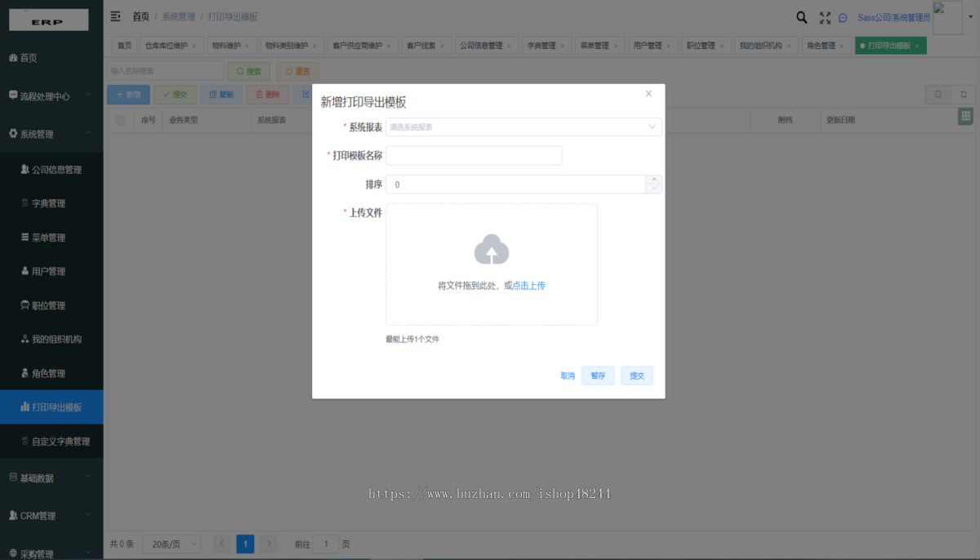Open 我的组织机构 in the sidebar

coord(51,339)
